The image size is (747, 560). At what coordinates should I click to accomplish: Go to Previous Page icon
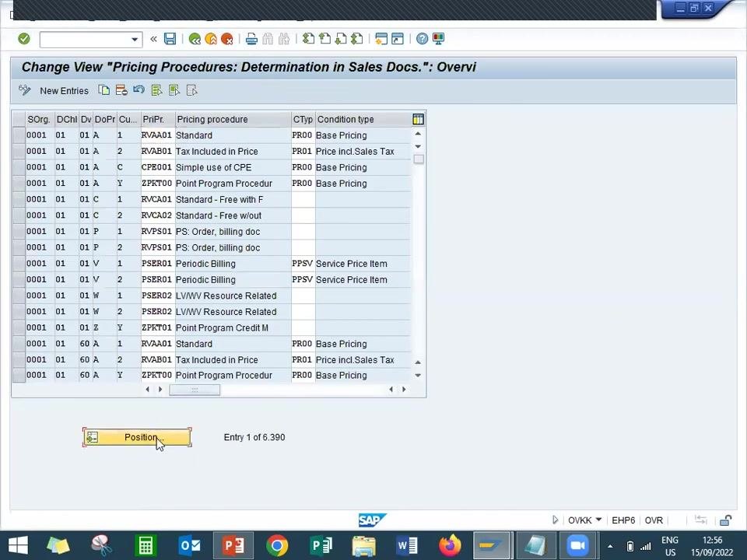325,39
